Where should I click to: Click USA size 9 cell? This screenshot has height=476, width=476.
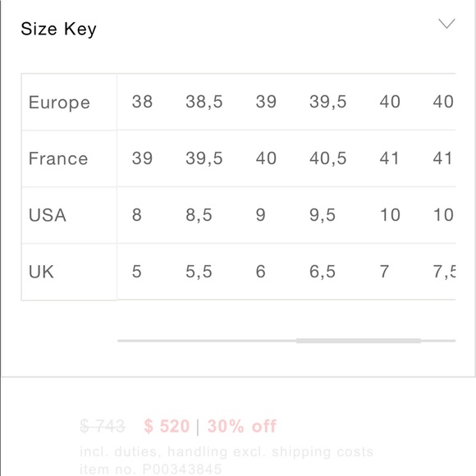pyautogui.click(x=260, y=215)
